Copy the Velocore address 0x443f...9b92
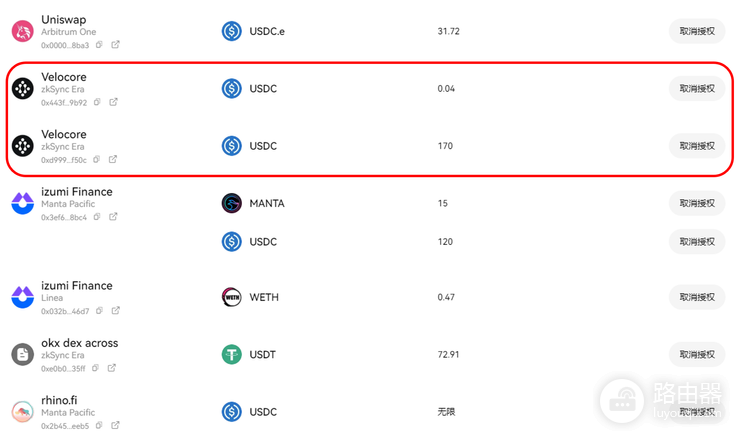Image resolution: width=740 pixels, height=441 pixels. tap(97, 102)
